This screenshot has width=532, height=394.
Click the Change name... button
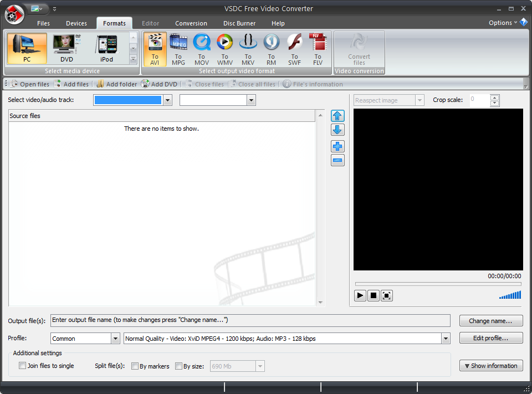(x=490, y=321)
